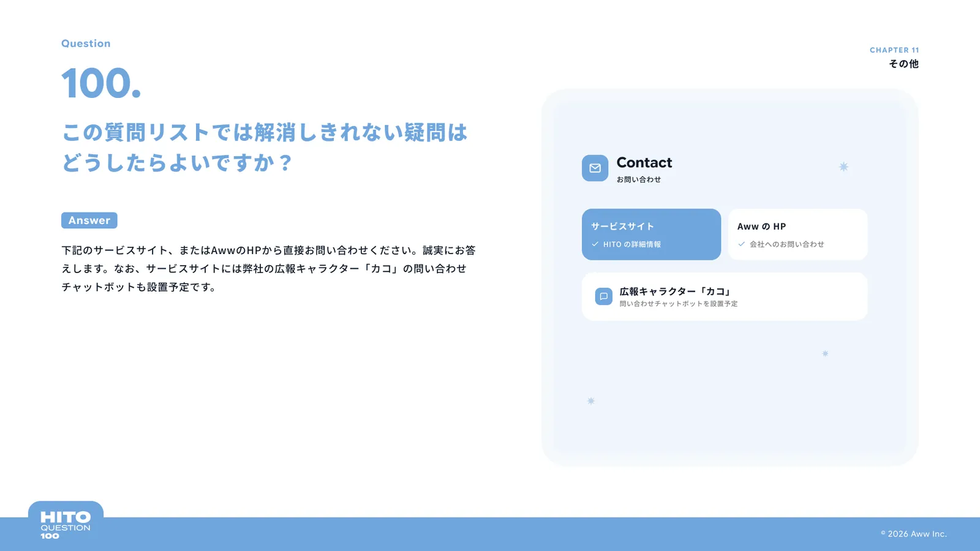Open the 広報キャラクター「カコ」 card
The height and width of the screenshot is (551, 980).
[725, 296]
